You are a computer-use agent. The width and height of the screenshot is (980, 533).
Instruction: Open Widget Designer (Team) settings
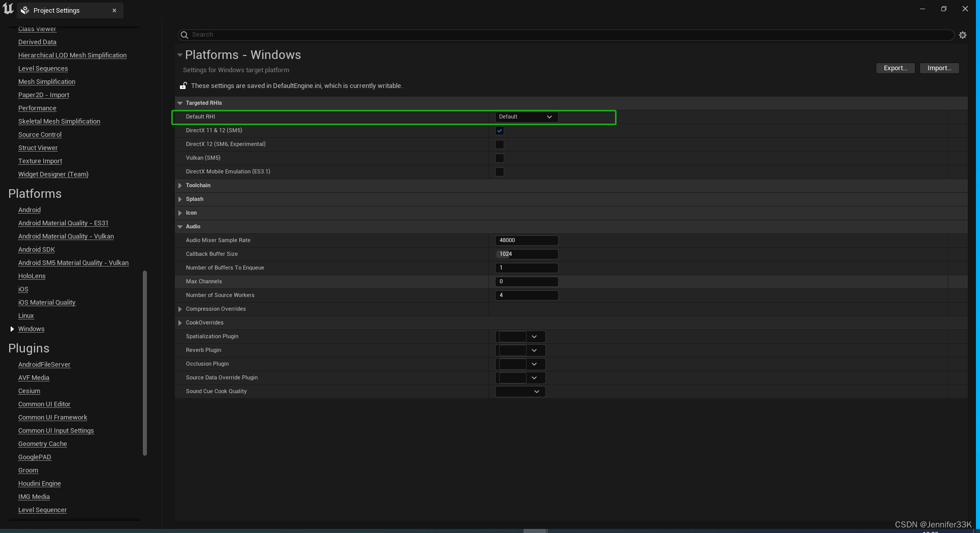53,174
